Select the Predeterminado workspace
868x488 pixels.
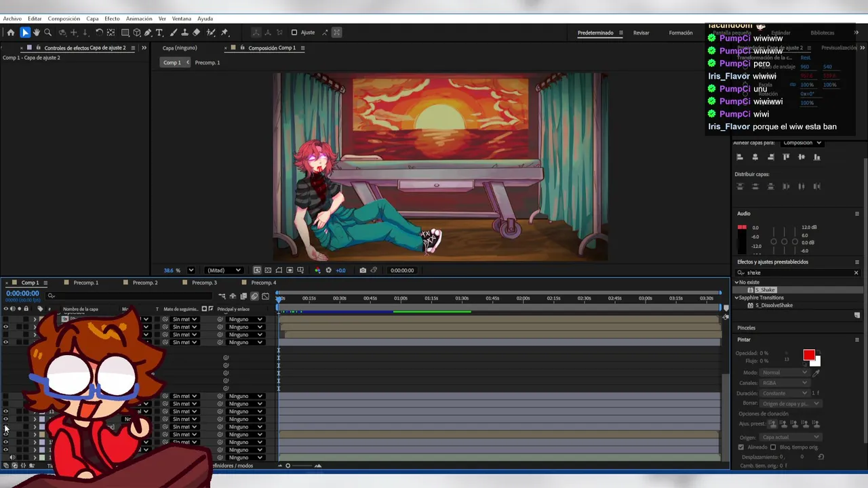595,33
